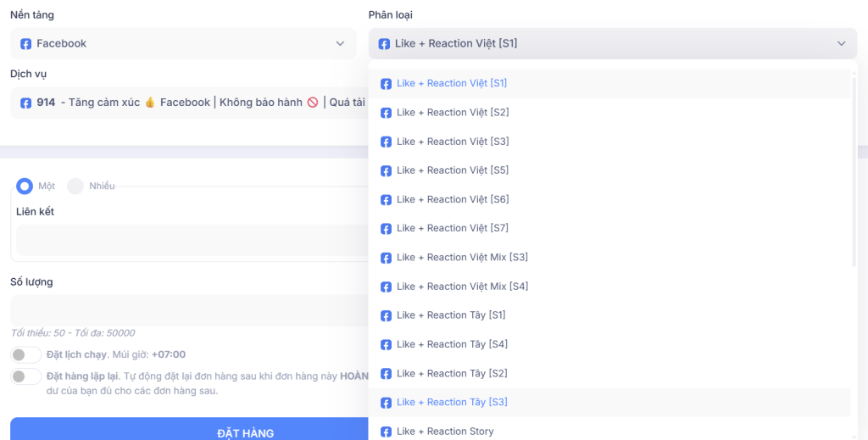Select the Nhiều radio button
The image size is (868, 440).
(x=75, y=186)
